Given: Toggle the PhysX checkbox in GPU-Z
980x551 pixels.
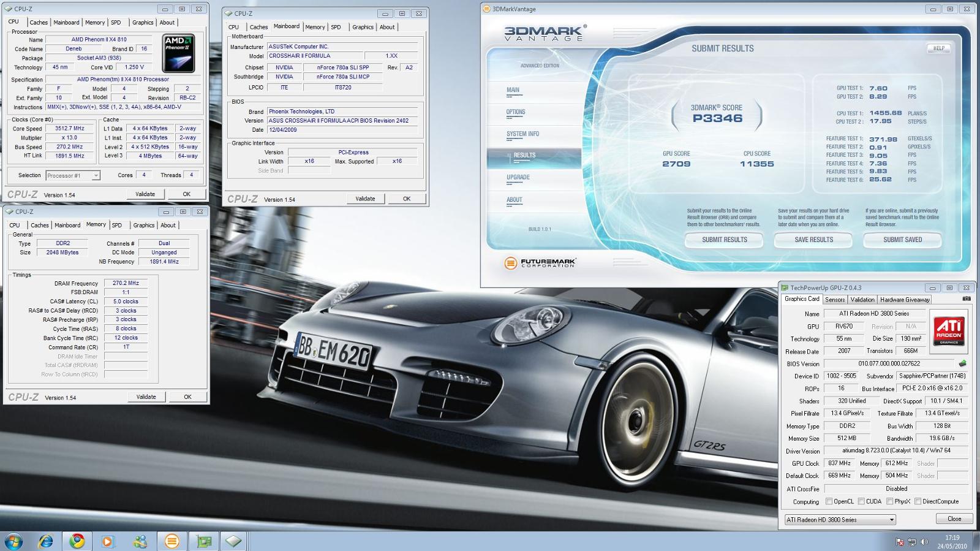Looking at the screenshot, I should (x=889, y=501).
